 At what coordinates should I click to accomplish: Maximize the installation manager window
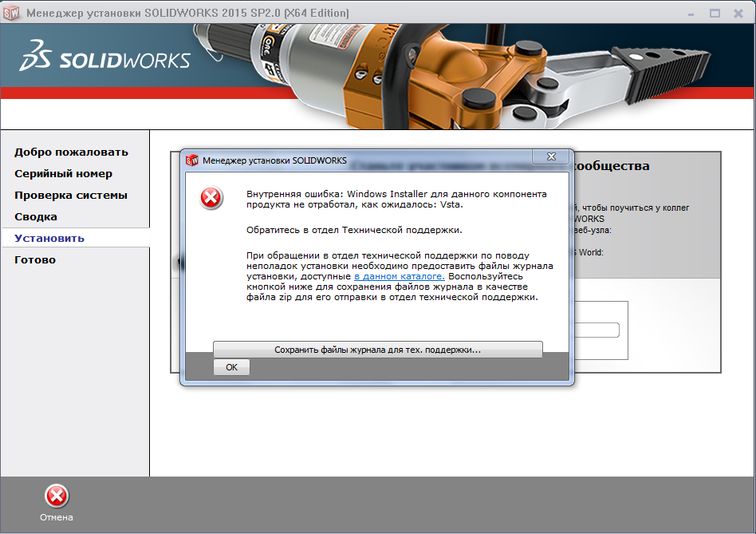[x=715, y=14]
